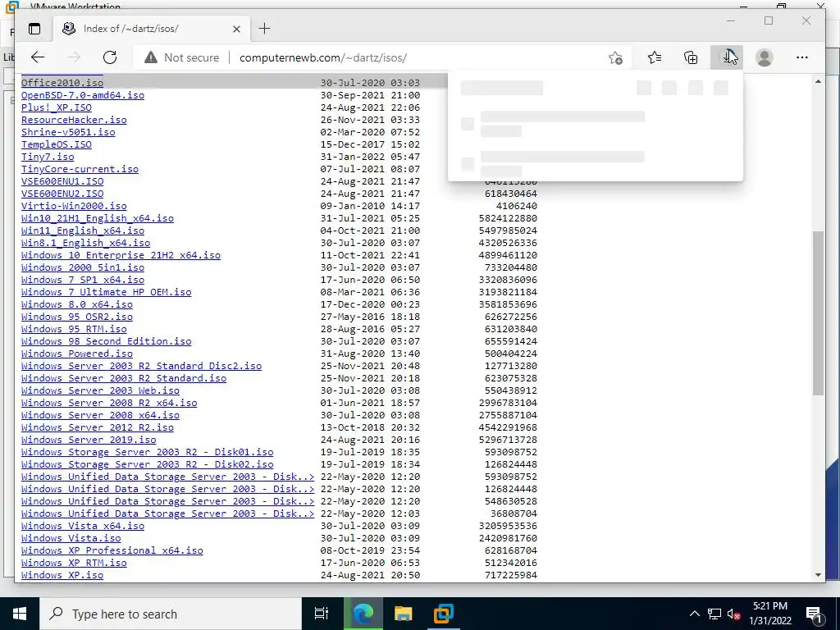Close the Index of /~dartz/isos/ tab

coord(236,29)
